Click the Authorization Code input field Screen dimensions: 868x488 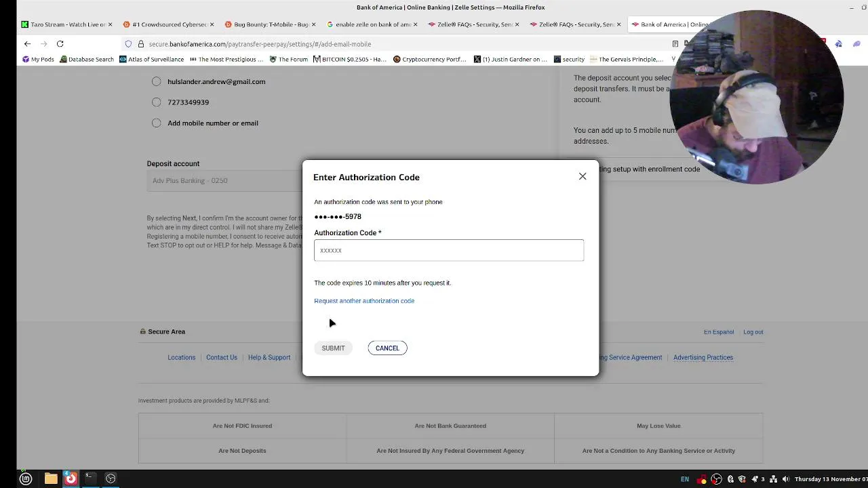[x=448, y=250]
